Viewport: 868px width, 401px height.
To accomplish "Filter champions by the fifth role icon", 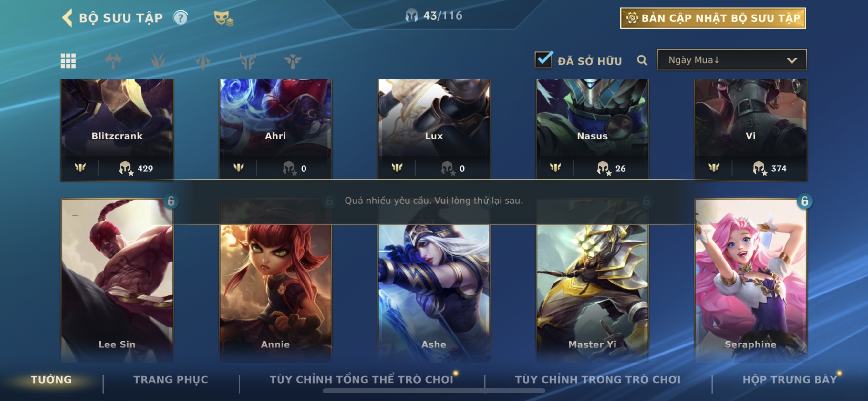I will point(293,61).
